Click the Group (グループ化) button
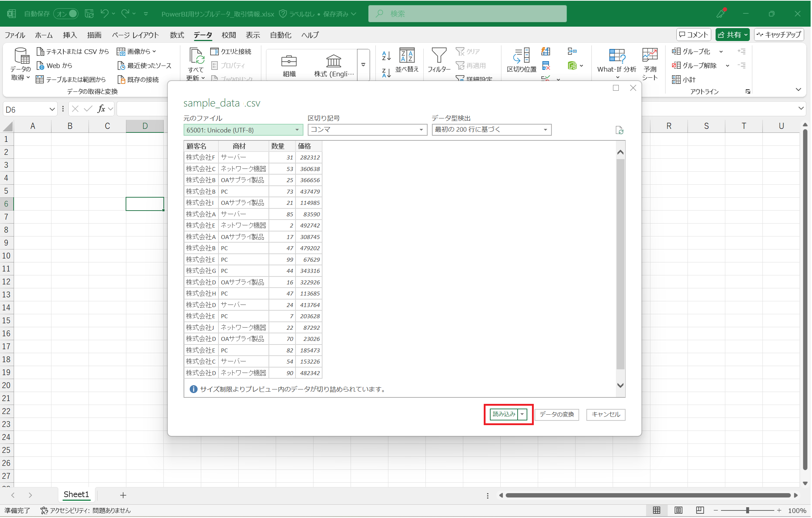Screen dimensions: 812x518 pos(691,51)
